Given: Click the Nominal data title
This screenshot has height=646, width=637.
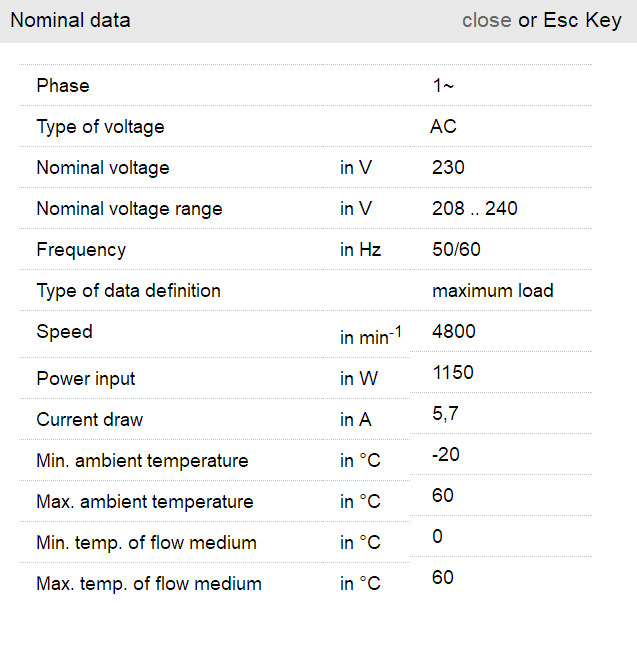Looking at the screenshot, I should click(x=70, y=20).
